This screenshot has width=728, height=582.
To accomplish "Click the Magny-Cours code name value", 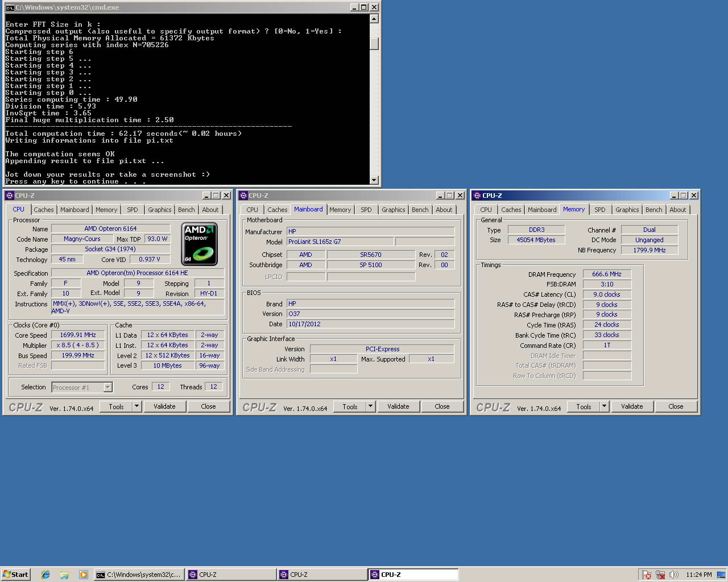I will click(x=82, y=239).
